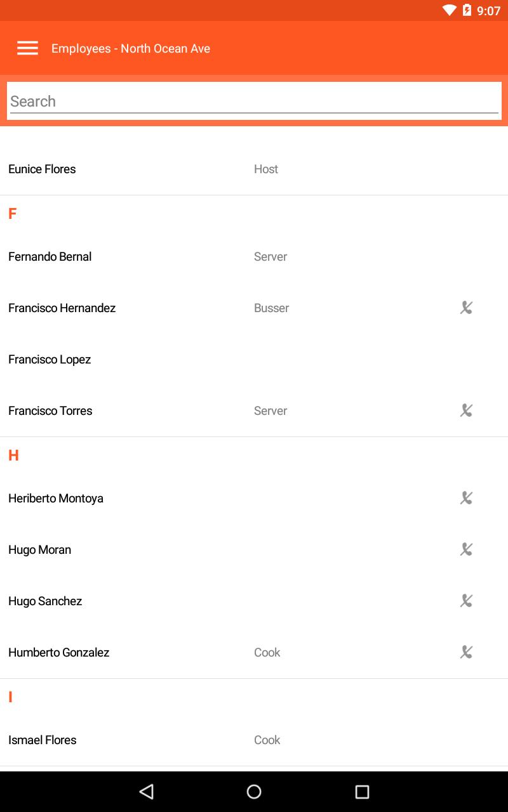Viewport: 508px width, 812px height.
Task: Tap the H section header
Action: pyautogui.click(x=13, y=455)
